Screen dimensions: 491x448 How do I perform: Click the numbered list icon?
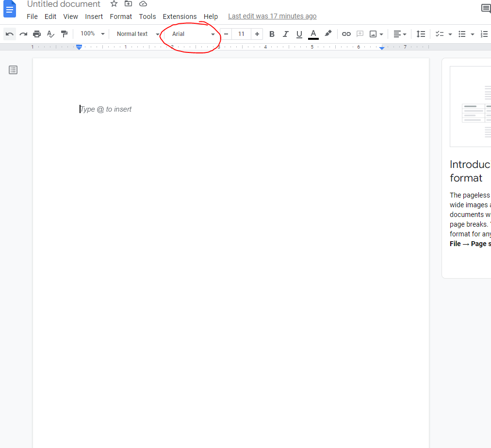[484, 34]
